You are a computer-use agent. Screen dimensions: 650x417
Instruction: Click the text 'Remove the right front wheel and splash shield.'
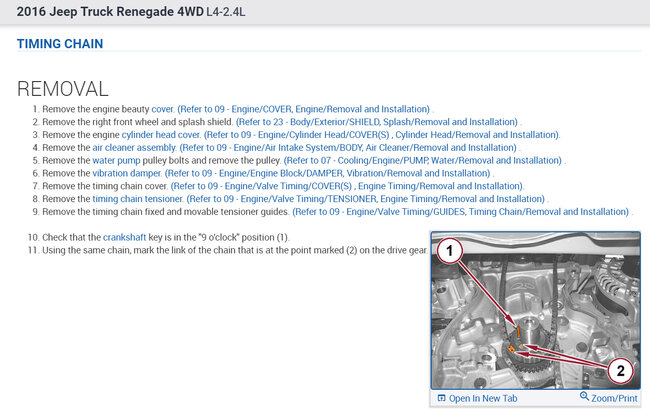138,122
